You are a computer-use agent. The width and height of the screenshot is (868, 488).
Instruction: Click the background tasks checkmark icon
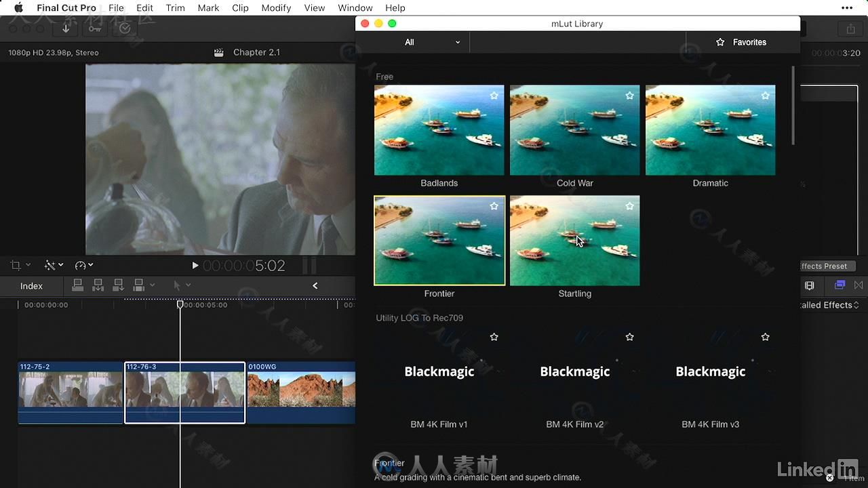tap(125, 28)
